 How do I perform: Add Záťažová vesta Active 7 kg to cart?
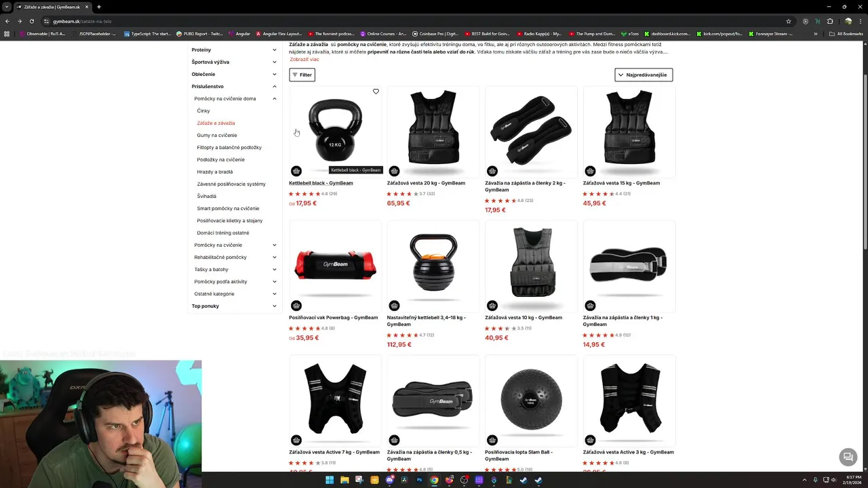pyautogui.click(x=296, y=440)
